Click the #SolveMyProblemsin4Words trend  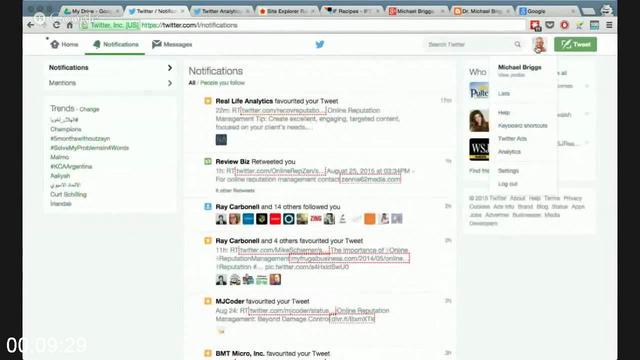point(89,148)
